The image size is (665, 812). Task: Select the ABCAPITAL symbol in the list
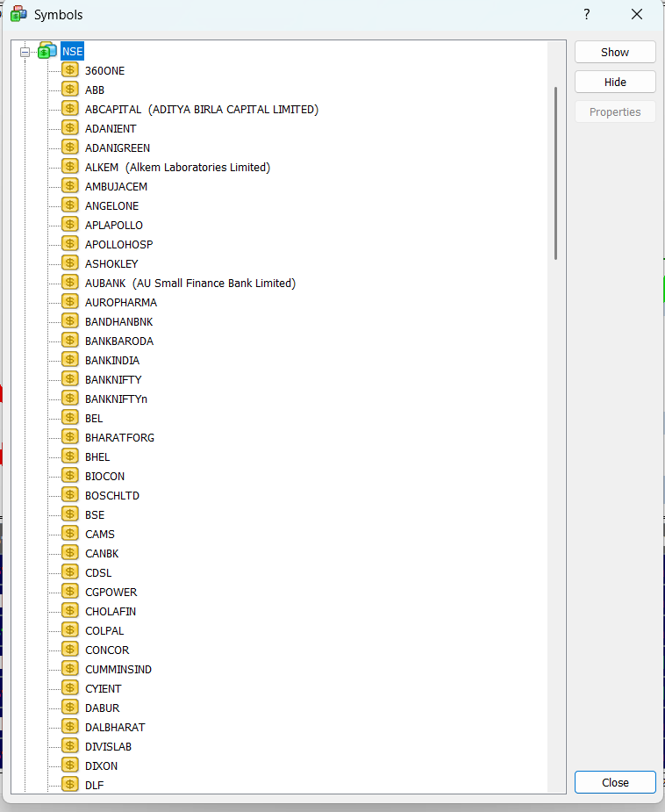(x=201, y=110)
